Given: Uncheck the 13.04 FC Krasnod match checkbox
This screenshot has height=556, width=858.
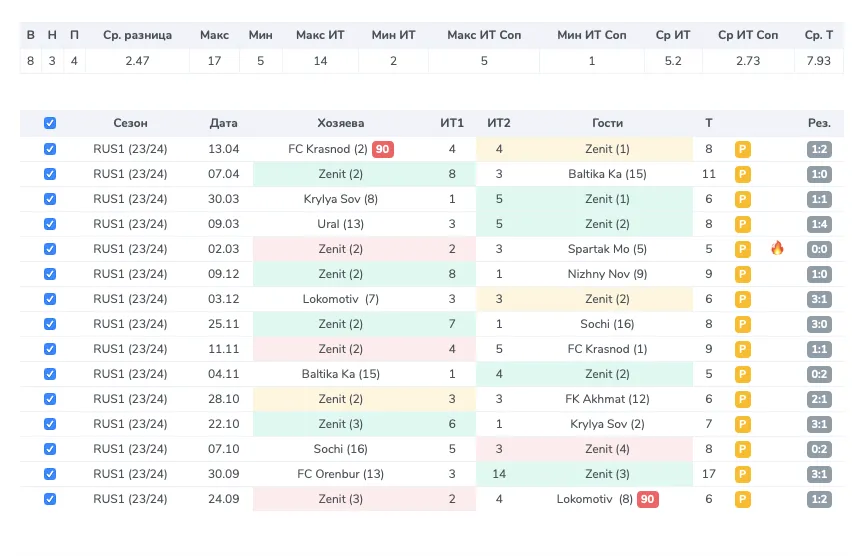Looking at the screenshot, I should pyautogui.click(x=50, y=149).
